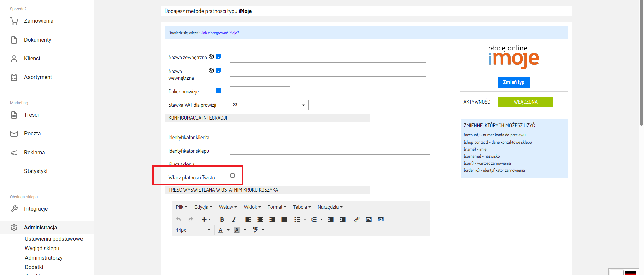Open the Widok menu in the editor
644x275 pixels.
[x=252, y=207]
